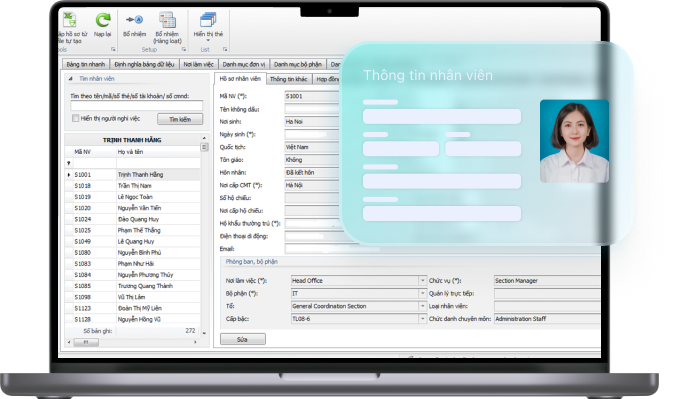Click the filter row funnel icon
674x399 pixels.
[x=69, y=163]
